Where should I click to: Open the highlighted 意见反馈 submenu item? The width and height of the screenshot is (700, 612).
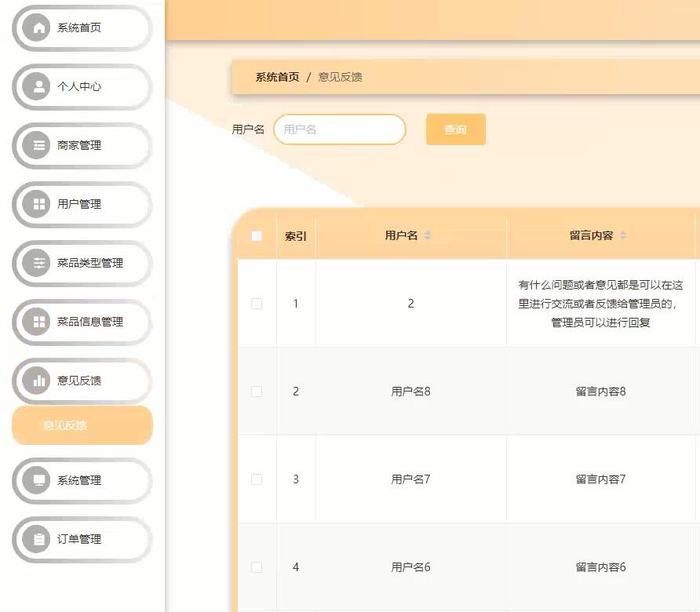pos(81,425)
